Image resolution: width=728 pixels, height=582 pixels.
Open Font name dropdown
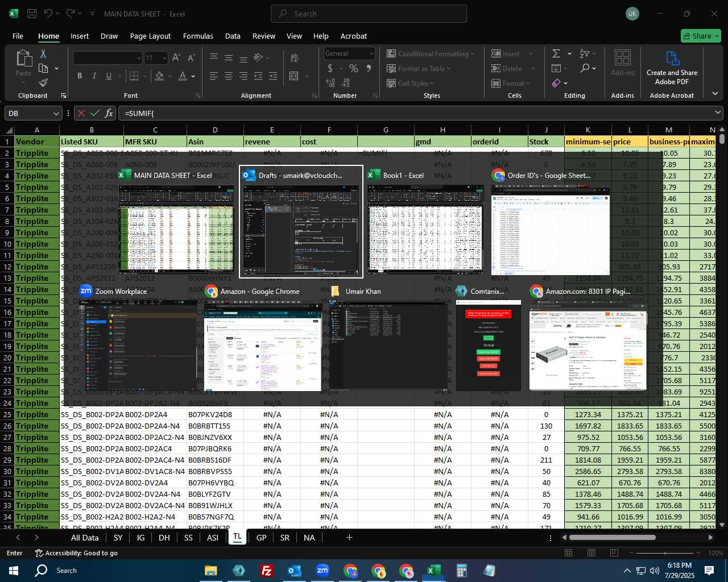click(x=138, y=58)
